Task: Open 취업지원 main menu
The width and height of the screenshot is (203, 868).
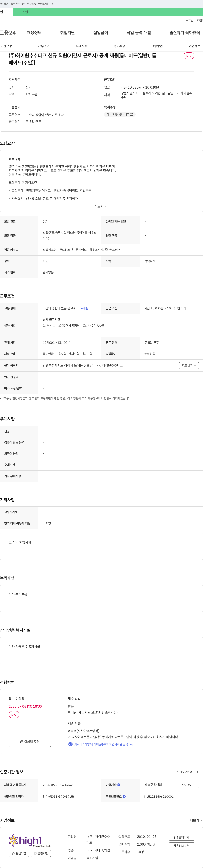Action: [67, 33]
